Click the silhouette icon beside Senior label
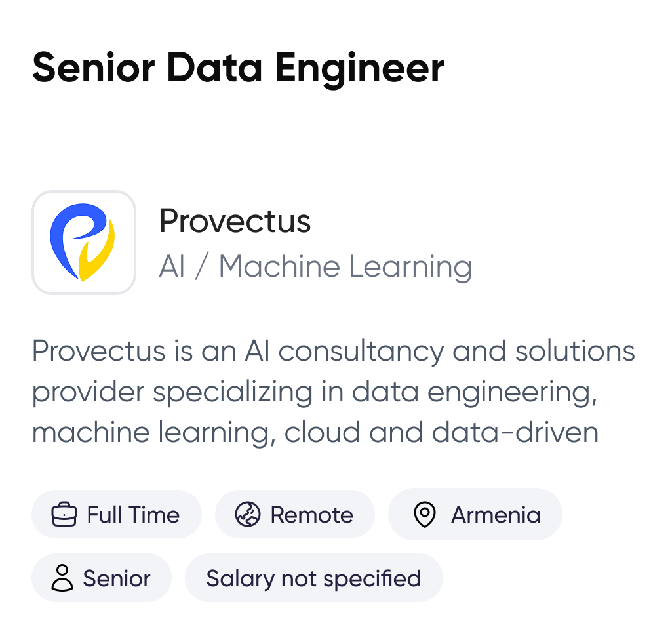The image size is (670, 644). pos(62,578)
